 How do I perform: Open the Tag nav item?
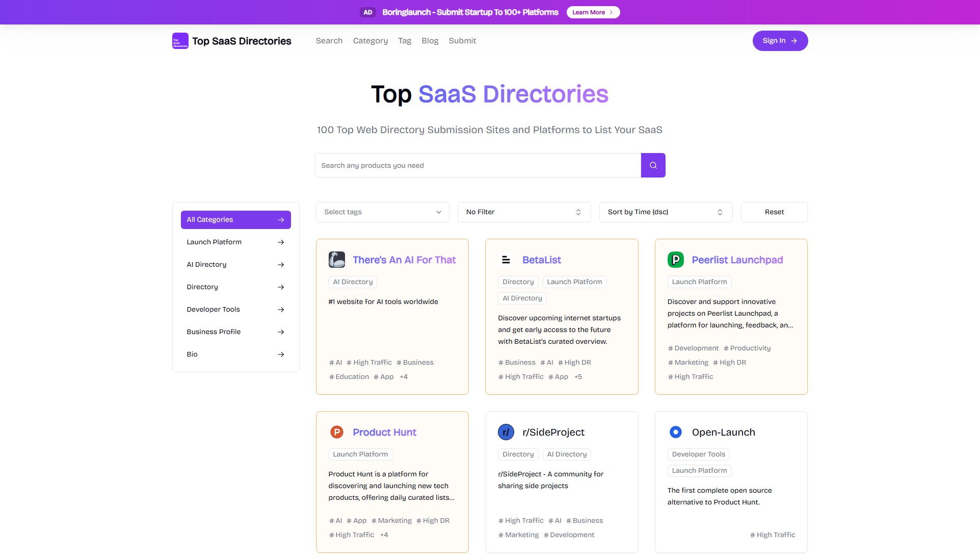(405, 41)
